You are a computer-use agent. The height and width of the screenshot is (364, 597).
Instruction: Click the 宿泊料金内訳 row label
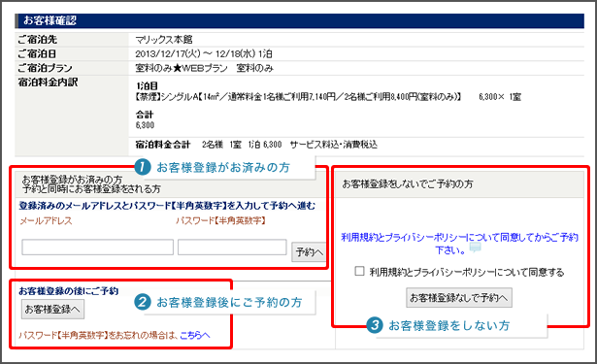pos(48,83)
